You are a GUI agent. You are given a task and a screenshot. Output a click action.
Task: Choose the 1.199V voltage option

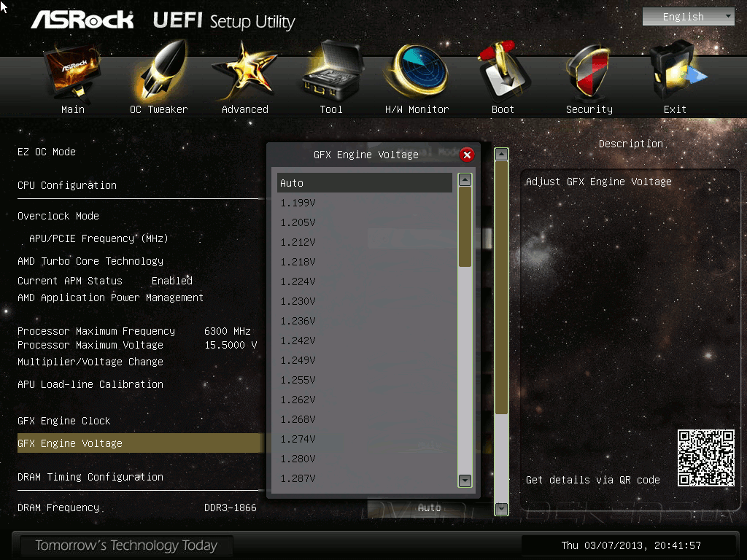[365, 203]
